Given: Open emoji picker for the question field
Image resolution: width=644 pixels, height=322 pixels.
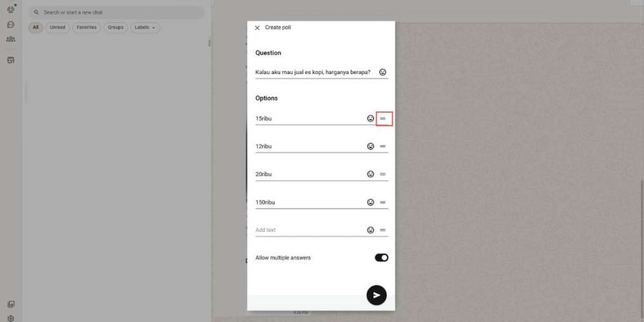Looking at the screenshot, I should 383,72.
